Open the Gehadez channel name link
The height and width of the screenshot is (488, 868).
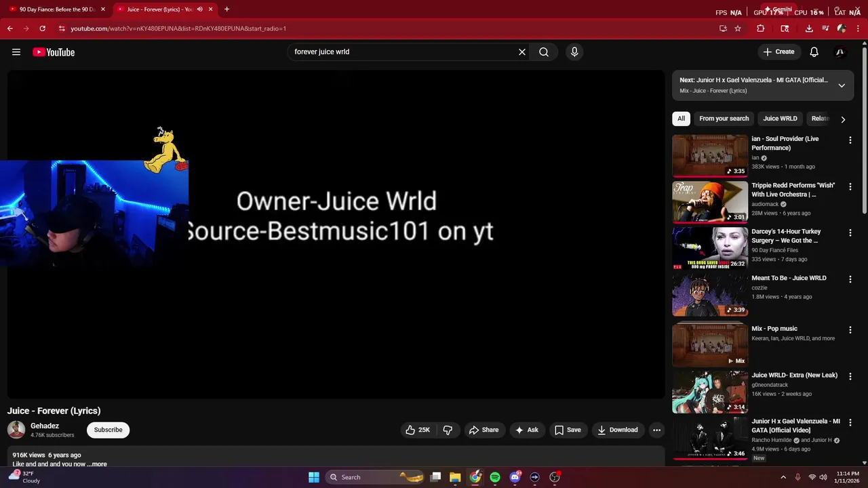tap(45, 426)
